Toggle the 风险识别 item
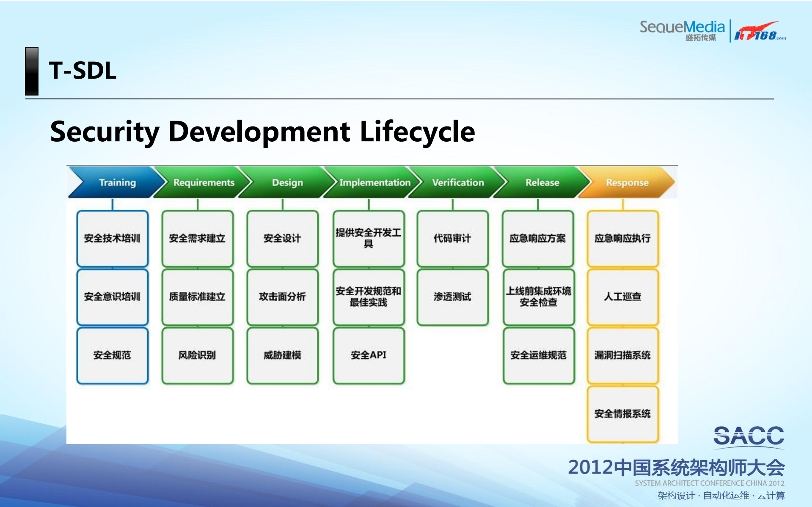 (197, 356)
